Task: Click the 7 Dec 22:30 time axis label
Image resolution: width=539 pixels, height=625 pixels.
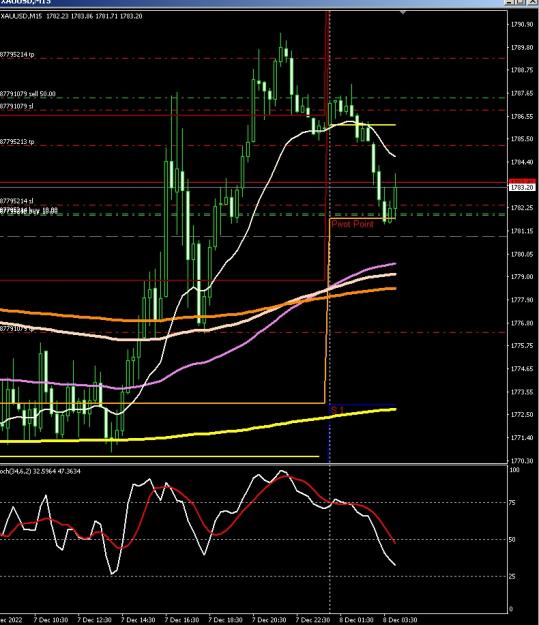Action: pyautogui.click(x=313, y=620)
